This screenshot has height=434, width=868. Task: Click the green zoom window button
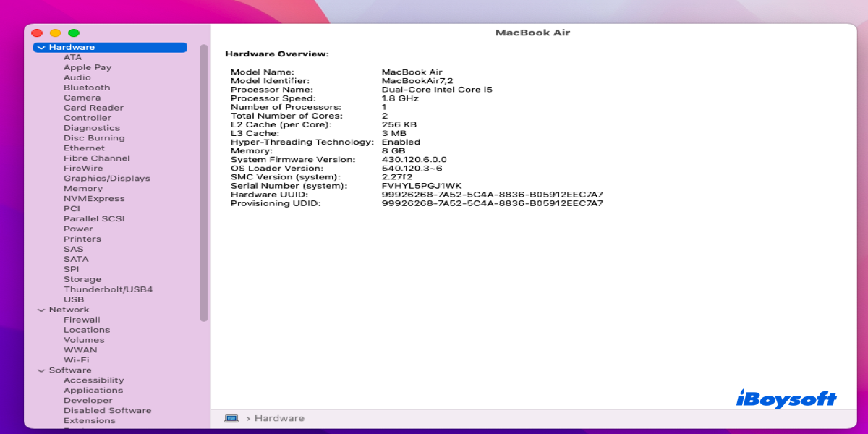tap(74, 33)
